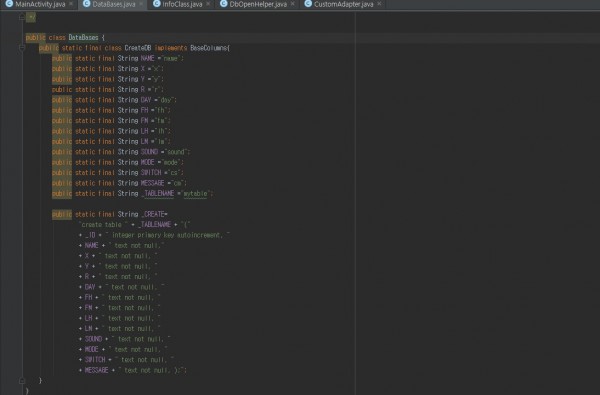Click the DAY constant declaration
The width and height of the screenshot is (600, 395).
(146, 100)
